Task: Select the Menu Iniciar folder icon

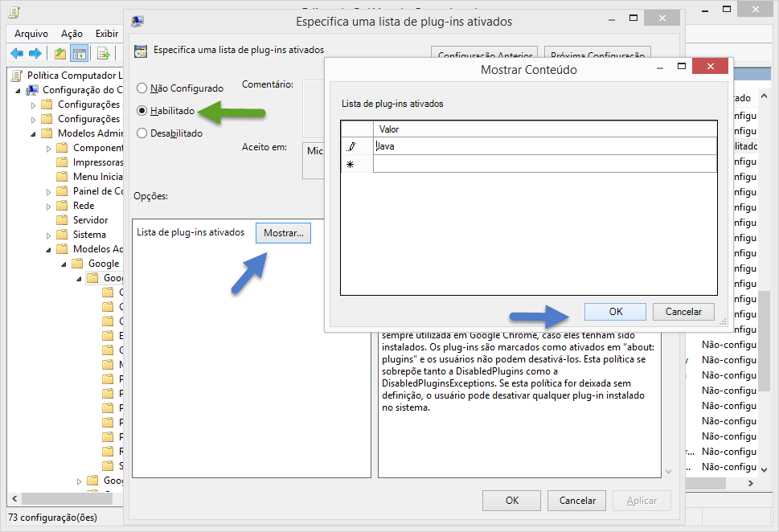Action: [x=62, y=176]
